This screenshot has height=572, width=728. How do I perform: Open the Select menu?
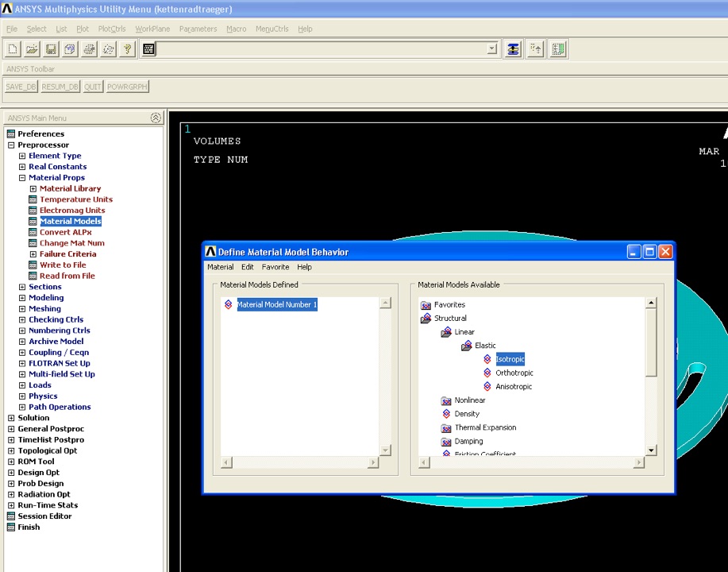pos(37,29)
